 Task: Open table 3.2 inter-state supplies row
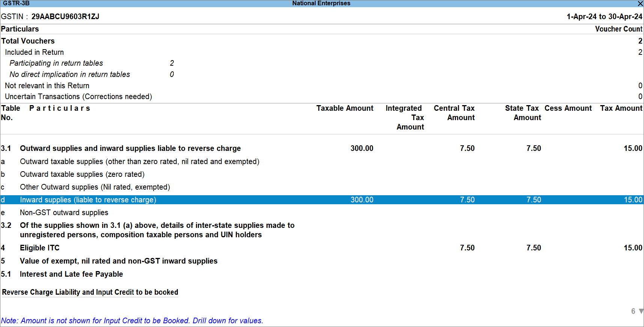pos(157,230)
